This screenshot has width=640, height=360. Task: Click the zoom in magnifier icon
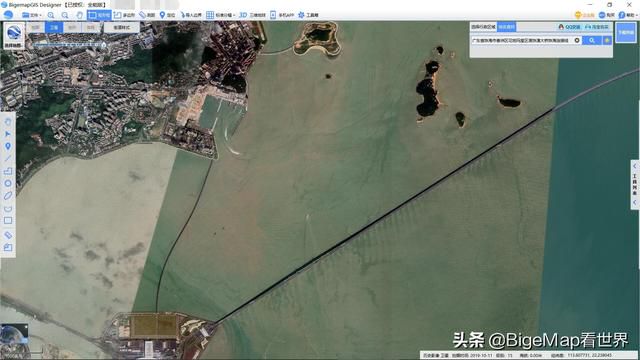point(51,15)
